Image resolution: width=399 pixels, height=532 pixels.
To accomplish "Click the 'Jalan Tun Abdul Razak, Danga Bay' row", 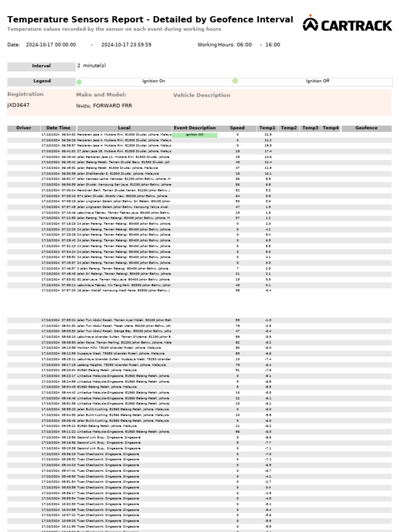I will point(199,331).
